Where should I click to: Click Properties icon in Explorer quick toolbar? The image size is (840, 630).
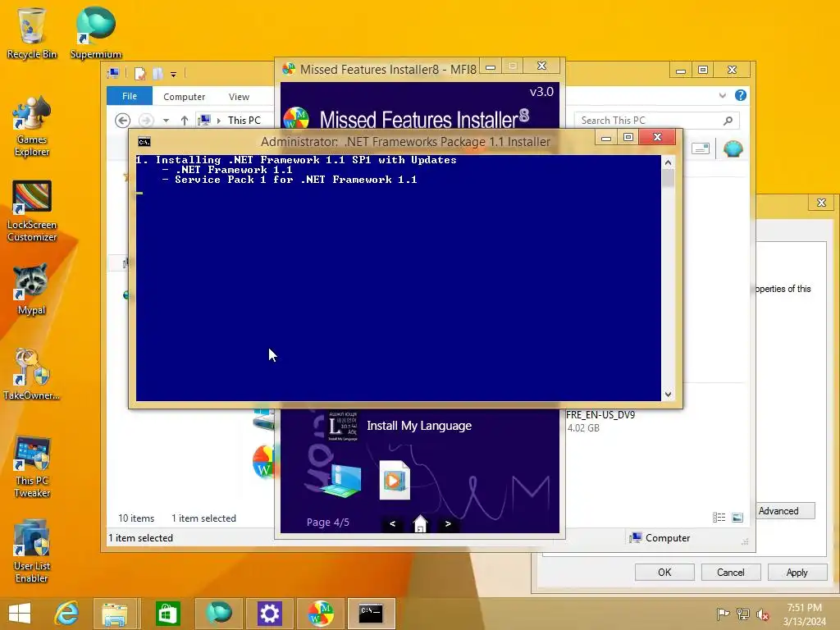coord(139,73)
